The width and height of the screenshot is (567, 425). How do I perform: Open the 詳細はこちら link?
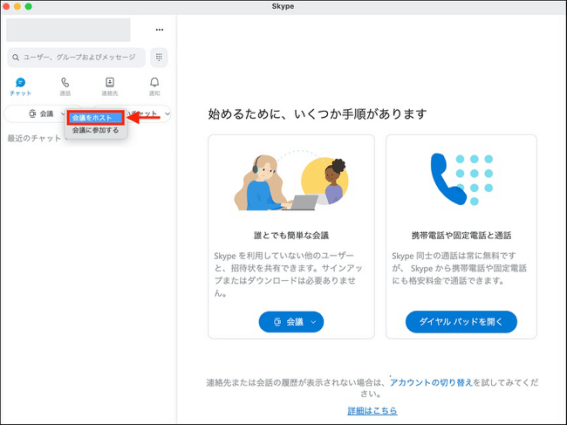372,411
